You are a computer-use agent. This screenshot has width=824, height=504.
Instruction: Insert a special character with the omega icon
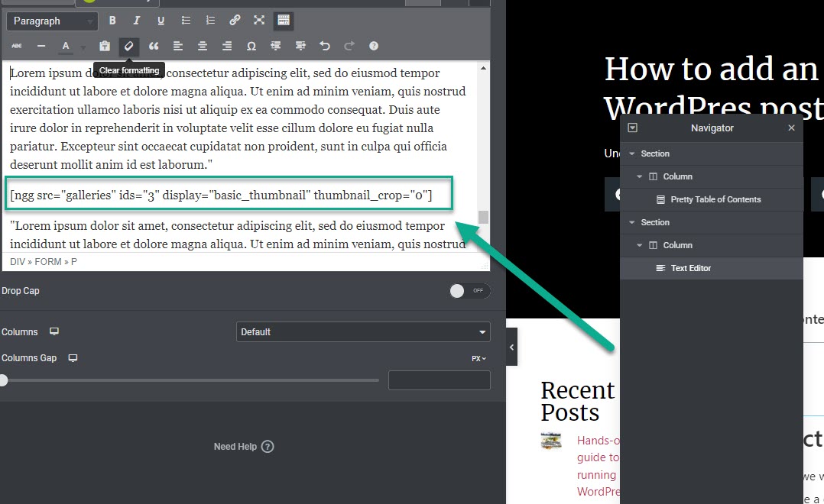251,46
